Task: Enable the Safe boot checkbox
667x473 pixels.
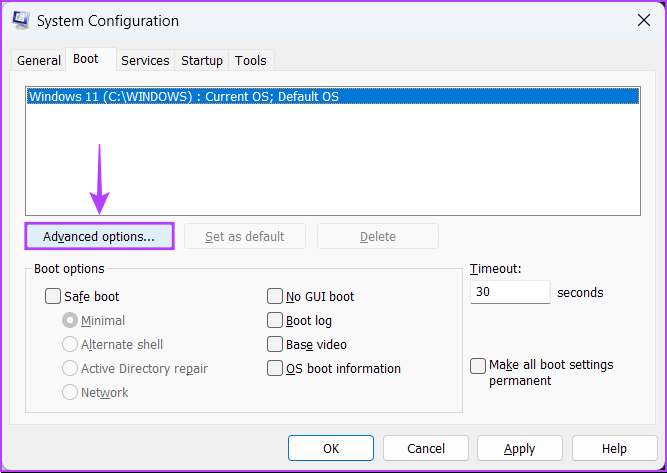Action: point(53,296)
